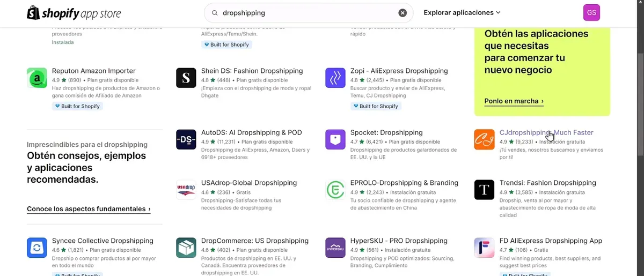Open the Shein DS app icon

click(186, 78)
